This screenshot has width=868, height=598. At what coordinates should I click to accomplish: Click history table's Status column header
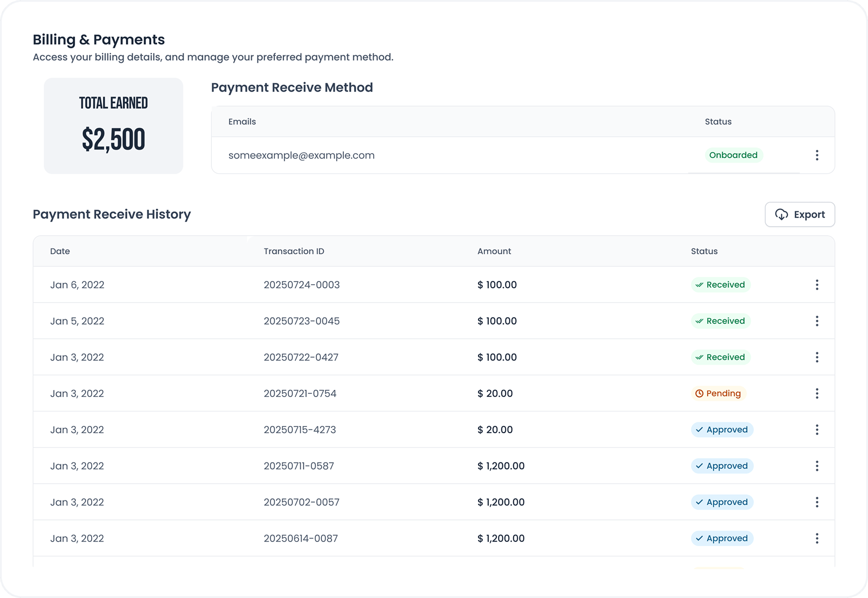click(704, 251)
